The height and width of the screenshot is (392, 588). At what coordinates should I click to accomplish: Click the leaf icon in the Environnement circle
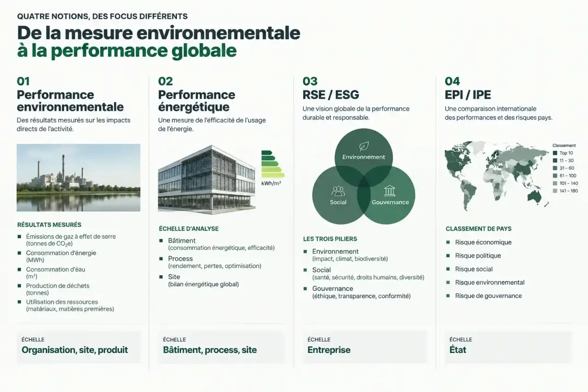pyautogui.click(x=364, y=146)
